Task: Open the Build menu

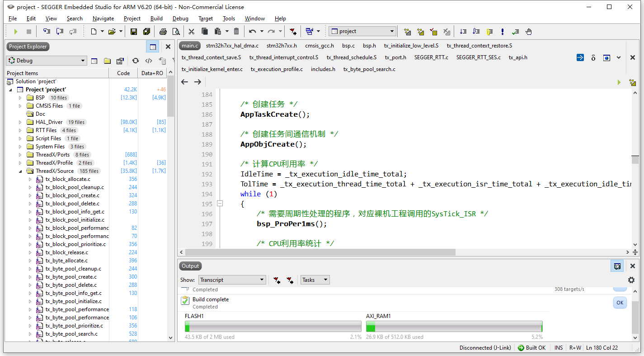Action: click(157, 19)
